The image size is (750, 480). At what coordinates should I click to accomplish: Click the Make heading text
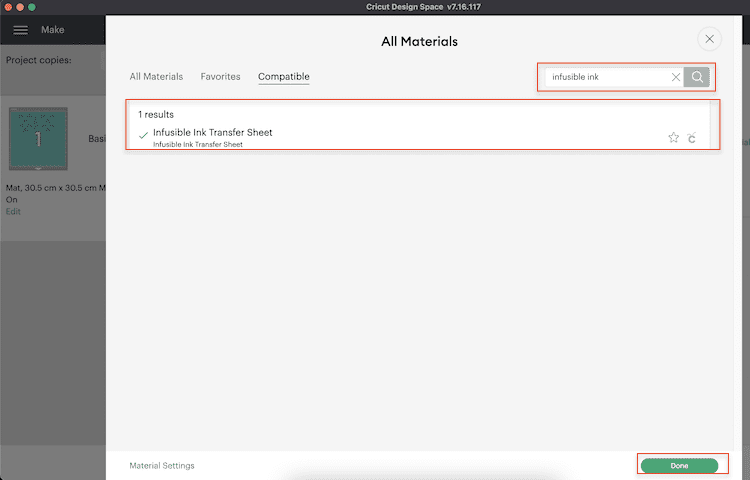pos(53,30)
